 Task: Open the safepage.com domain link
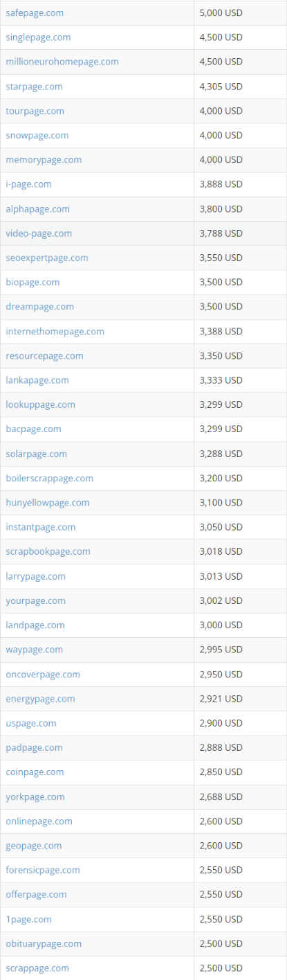35,12
